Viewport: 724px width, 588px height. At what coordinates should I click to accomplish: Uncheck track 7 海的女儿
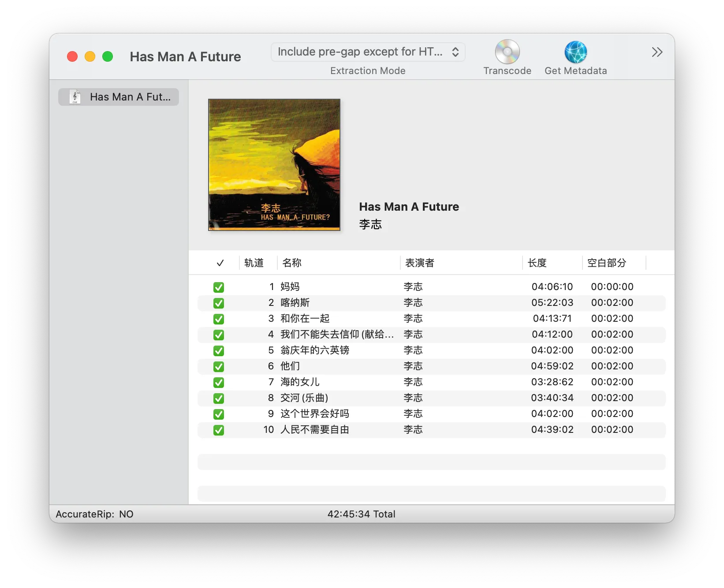point(219,383)
